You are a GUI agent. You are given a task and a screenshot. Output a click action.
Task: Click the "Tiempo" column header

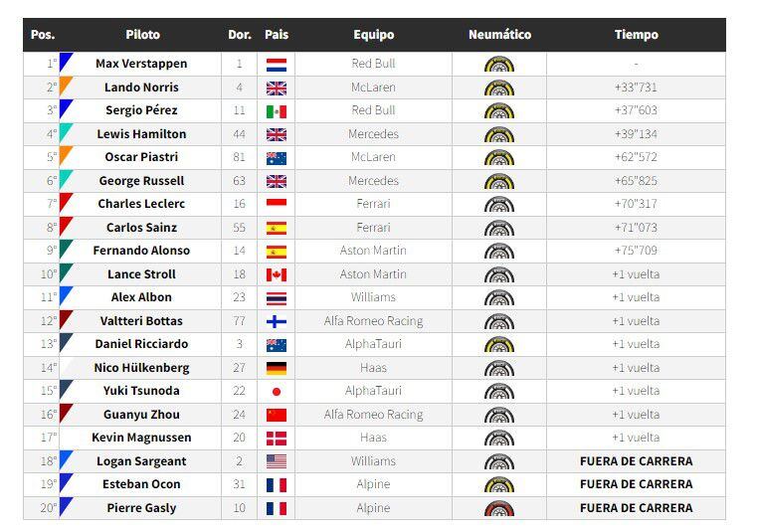(636, 35)
